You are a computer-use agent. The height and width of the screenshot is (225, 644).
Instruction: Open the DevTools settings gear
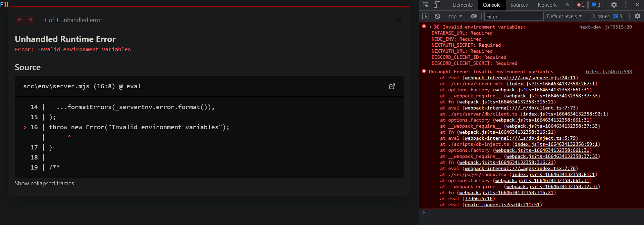tap(614, 5)
